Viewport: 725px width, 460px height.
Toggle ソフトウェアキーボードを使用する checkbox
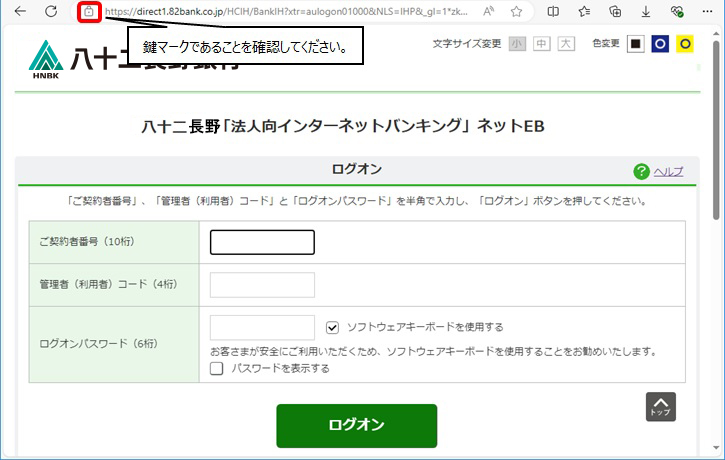click(x=333, y=327)
